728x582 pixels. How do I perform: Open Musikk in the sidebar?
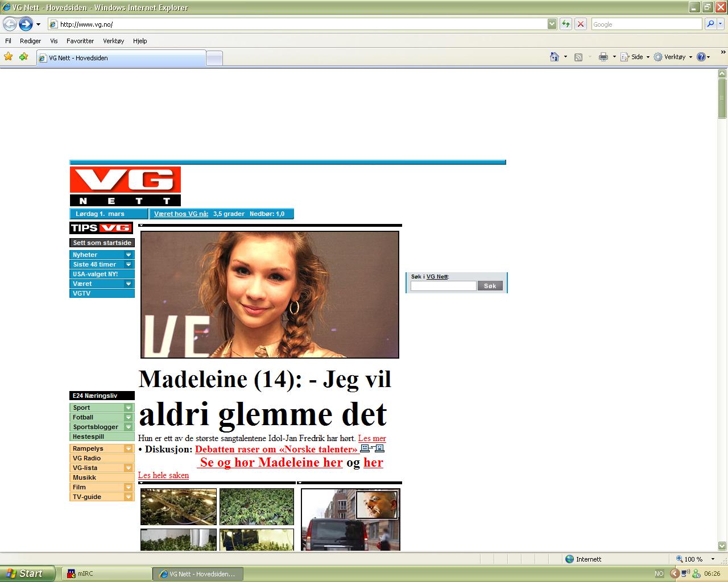[x=102, y=477]
